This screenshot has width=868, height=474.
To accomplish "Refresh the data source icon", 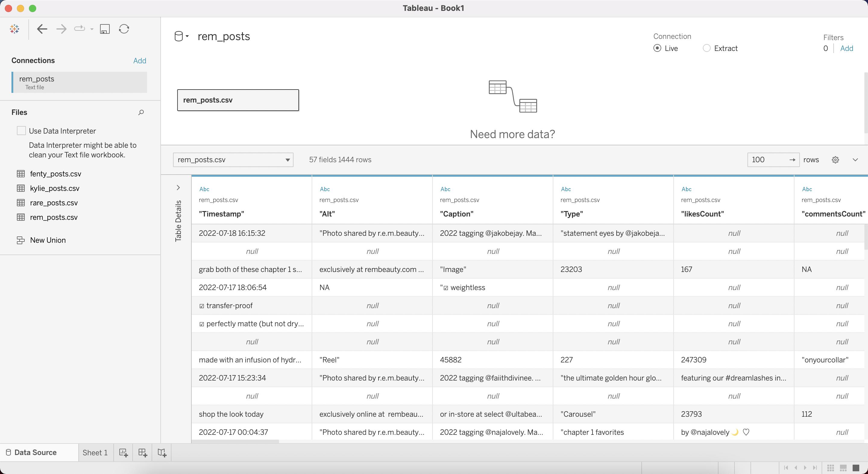I will point(124,29).
